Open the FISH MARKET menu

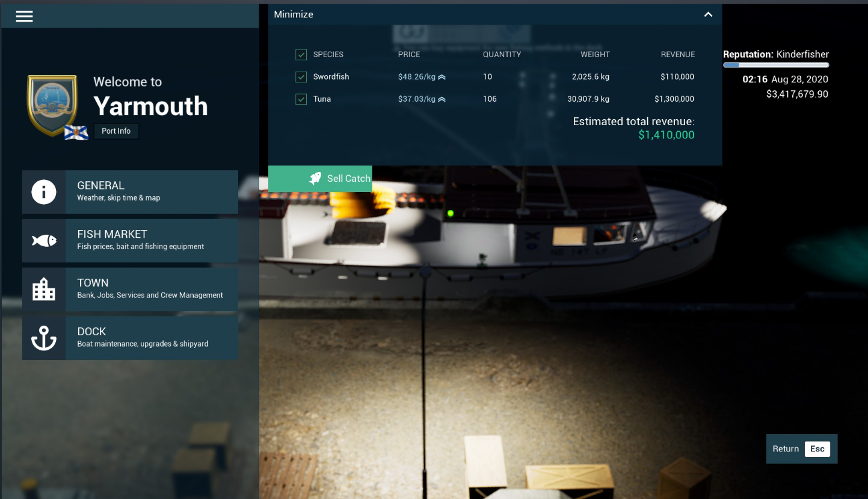[130, 241]
